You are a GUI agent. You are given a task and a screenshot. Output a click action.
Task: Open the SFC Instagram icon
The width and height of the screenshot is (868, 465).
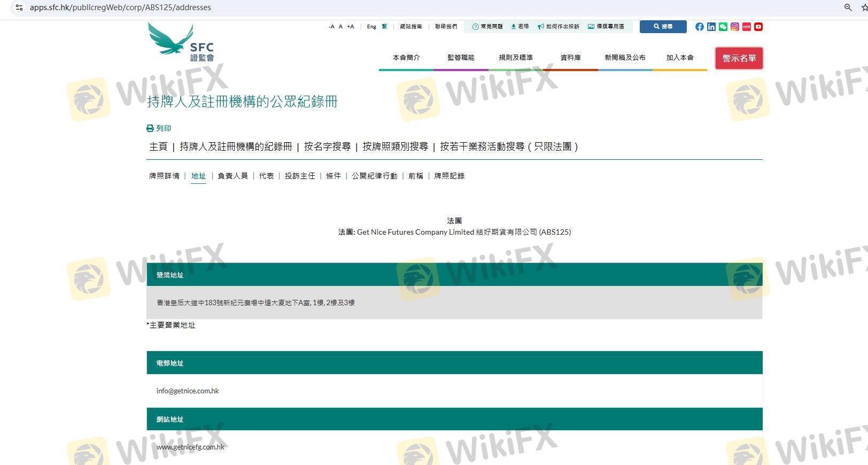click(x=734, y=27)
